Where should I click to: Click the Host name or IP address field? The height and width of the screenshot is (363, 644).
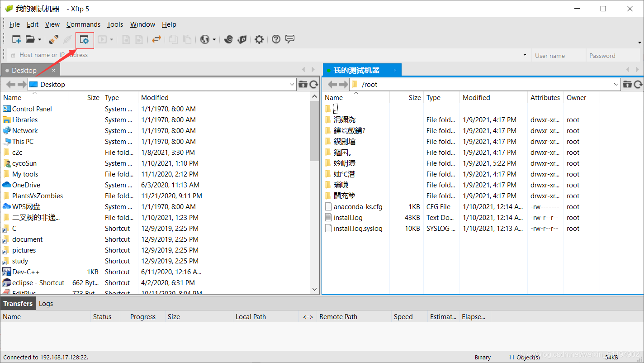click(269, 55)
